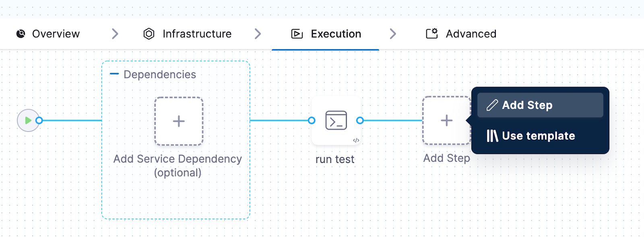Screen dimensions: 644x237
Task: Add a service dependency with plus box
Action: (x=179, y=121)
